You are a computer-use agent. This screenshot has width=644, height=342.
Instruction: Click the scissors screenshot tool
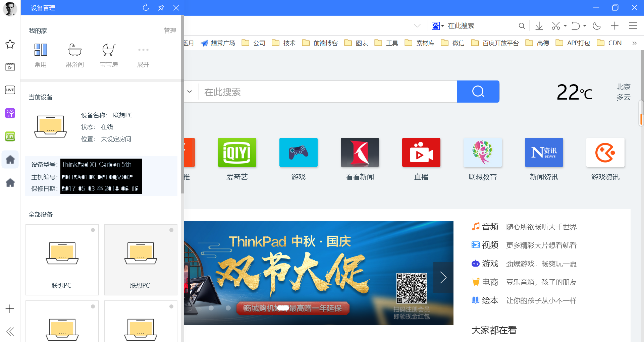click(556, 26)
